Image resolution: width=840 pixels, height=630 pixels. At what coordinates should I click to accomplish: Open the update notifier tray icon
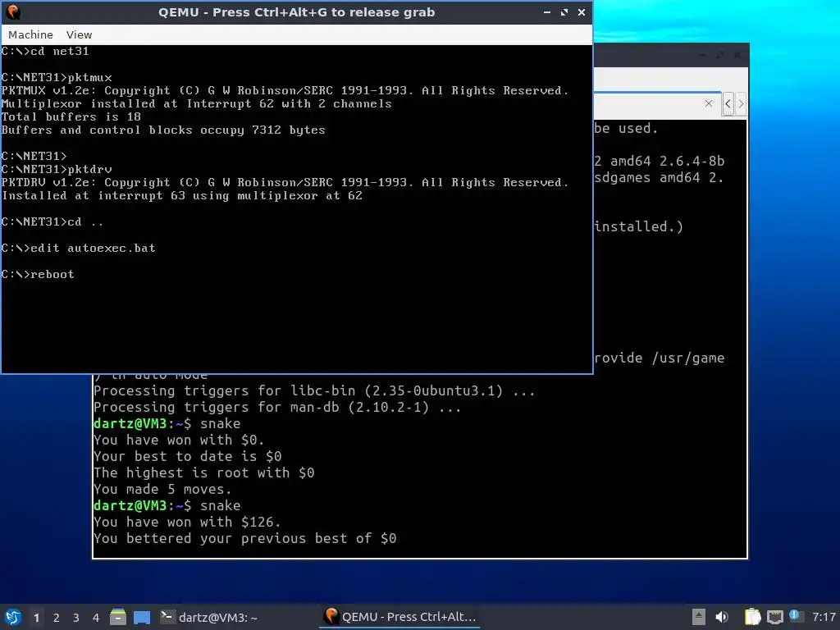pyautogui.click(x=794, y=615)
